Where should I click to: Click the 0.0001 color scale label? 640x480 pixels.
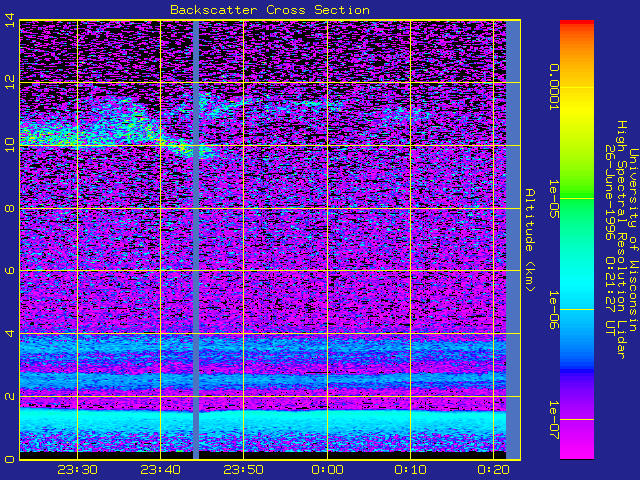click(554, 87)
